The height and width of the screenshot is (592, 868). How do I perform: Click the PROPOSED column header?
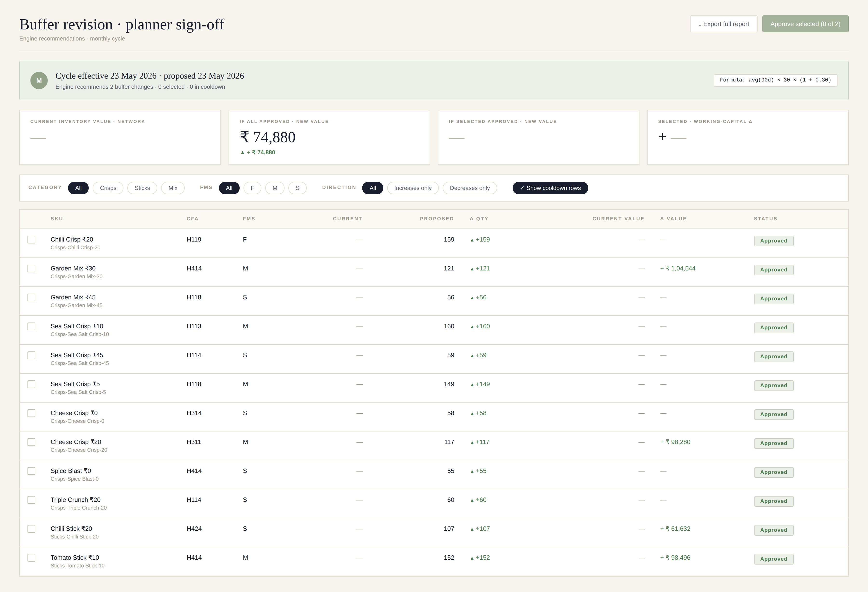tap(437, 219)
